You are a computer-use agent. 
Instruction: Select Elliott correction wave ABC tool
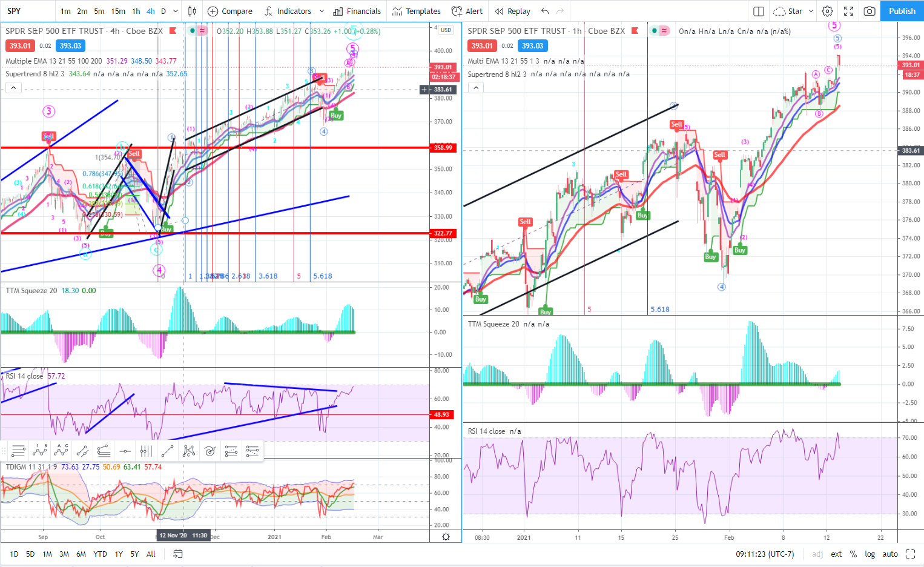[x=61, y=451]
